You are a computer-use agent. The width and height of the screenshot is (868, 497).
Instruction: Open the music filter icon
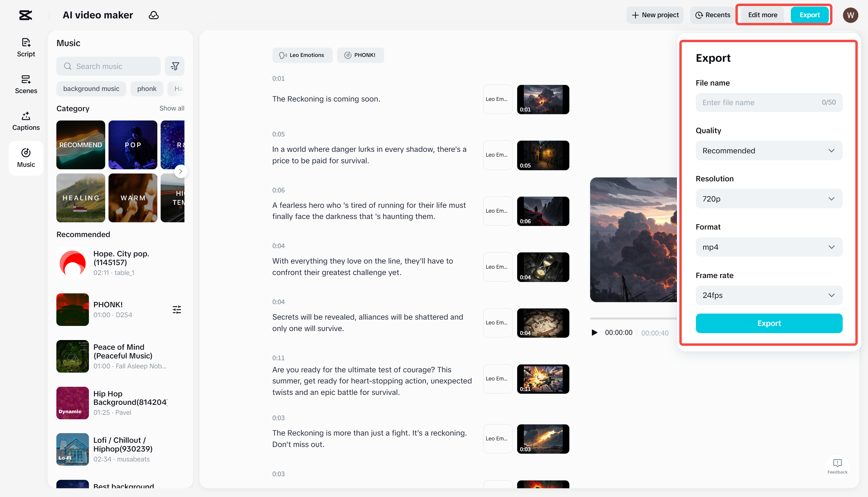pos(175,66)
